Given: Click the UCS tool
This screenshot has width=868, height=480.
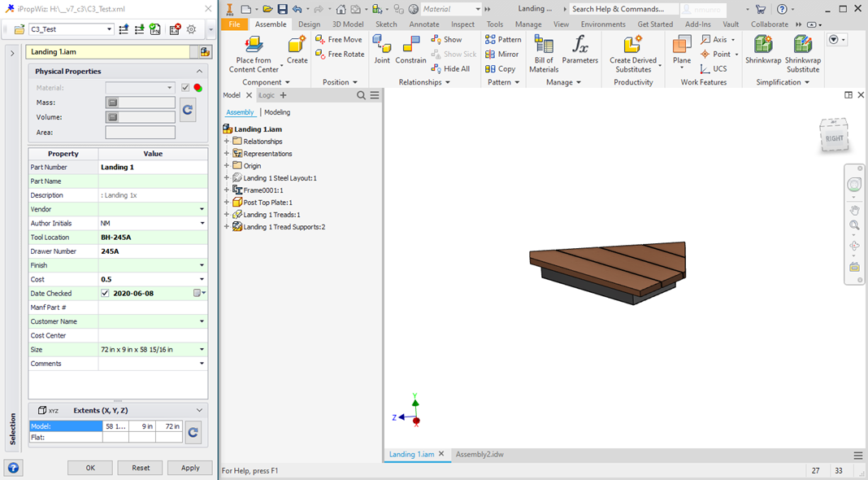Looking at the screenshot, I should pyautogui.click(x=714, y=68).
